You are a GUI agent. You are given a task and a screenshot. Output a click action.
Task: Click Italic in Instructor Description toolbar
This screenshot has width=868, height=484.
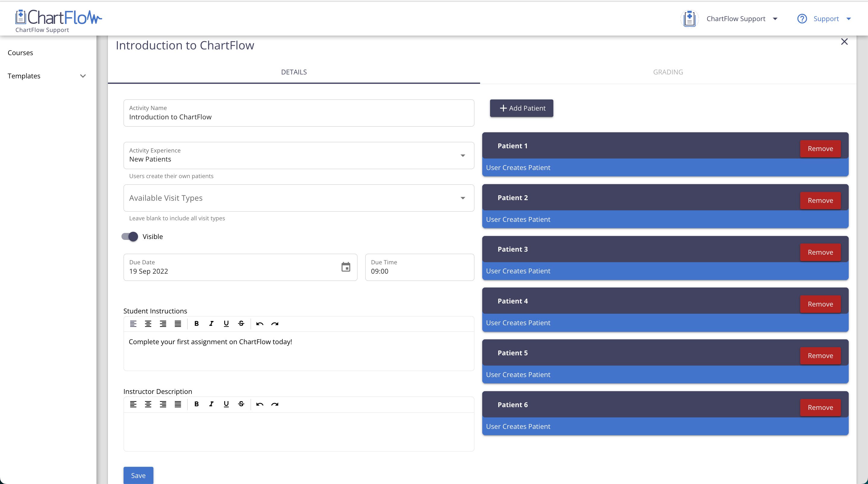[211, 404]
